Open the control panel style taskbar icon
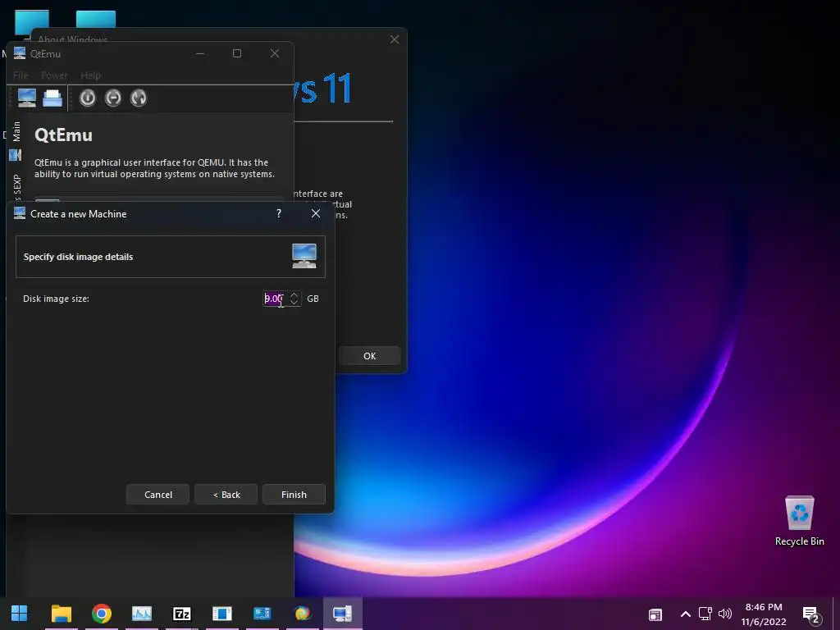The height and width of the screenshot is (630, 840). coord(262,613)
